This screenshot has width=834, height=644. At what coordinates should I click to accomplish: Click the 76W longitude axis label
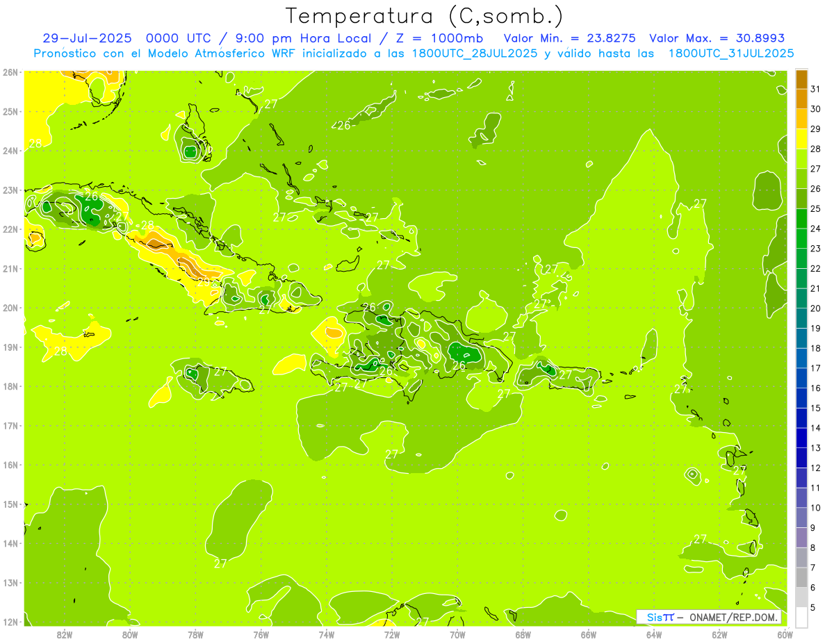261,634
